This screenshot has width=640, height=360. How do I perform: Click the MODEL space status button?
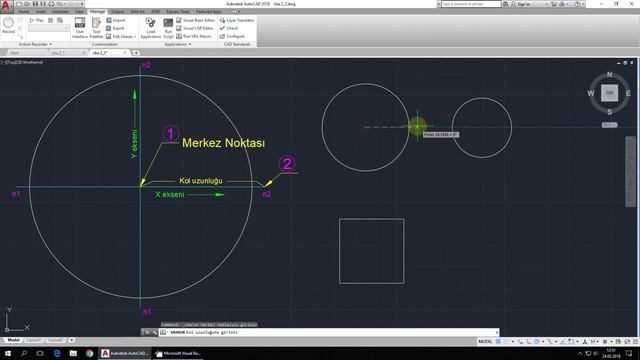(x=485, y=341)
